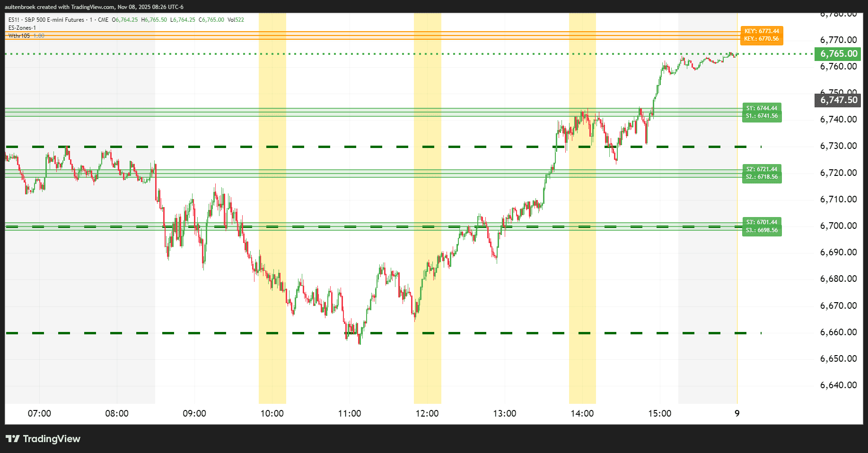868x453 pixels.
Task: Select the S1. 6741.56 zone label
Action: [x=762, y=116]
